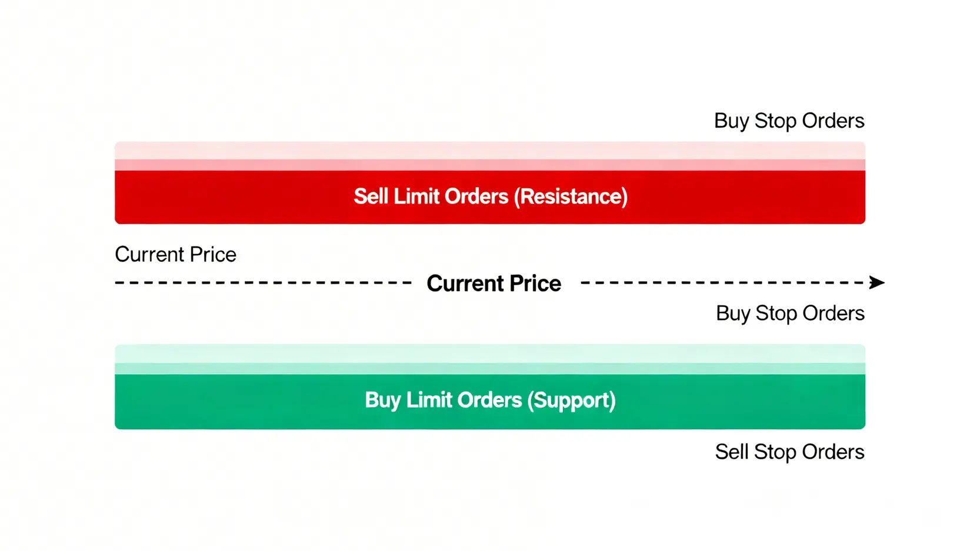Pick the medium pink stripe above red bar
The image size is (980, 551).
click(490, 165)
